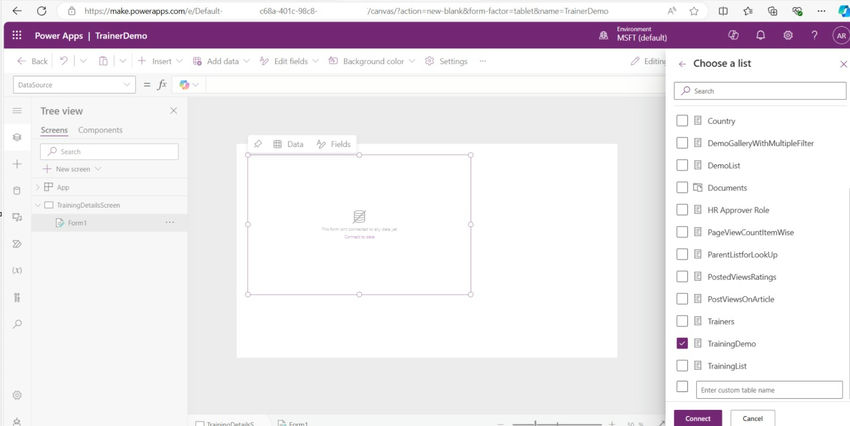The height and width of the screenshot is (426, 850).
Task: Switch to the Components tab
Action: click(100, 130)
